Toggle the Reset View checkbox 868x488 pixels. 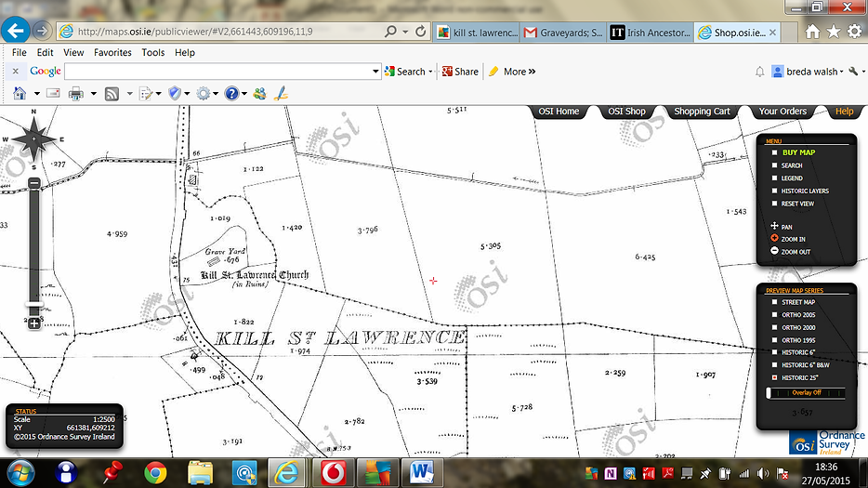(x=774, y=204)
